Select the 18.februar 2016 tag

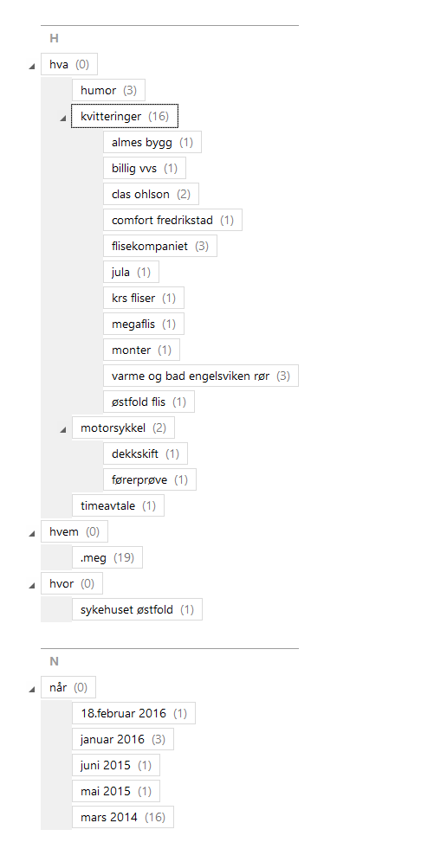tap(133, 714)
